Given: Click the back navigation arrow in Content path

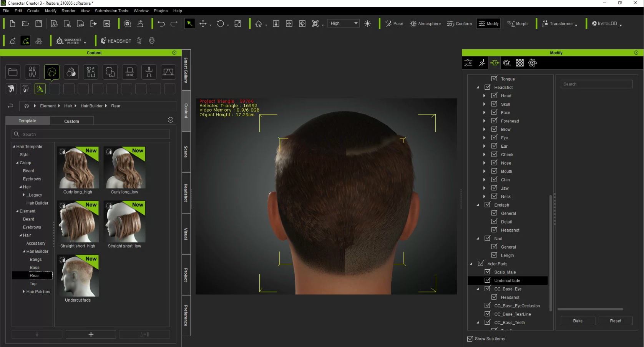Looking at the screenshot, I should [x=10, y=106].
